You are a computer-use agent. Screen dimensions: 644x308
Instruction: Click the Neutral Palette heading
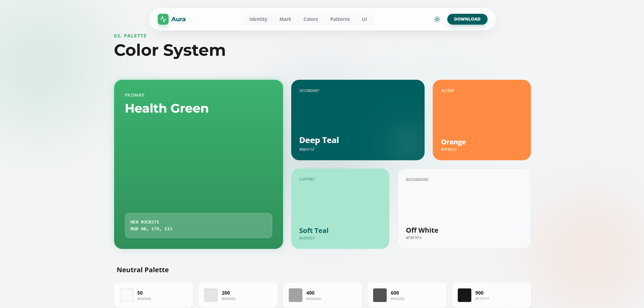(143, 270)
